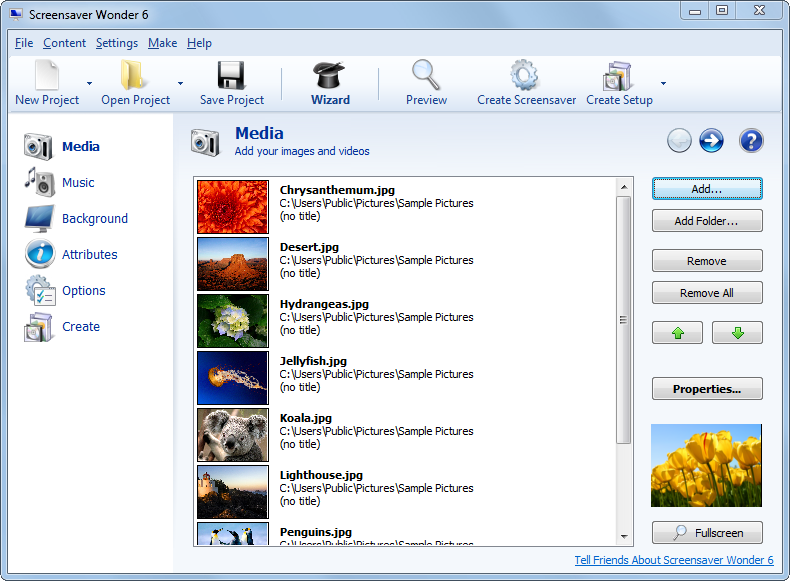The width and height of the screenshot is (790, 581).
Task: Move selected item up with green arrow
Action: [x=677, y=333]
